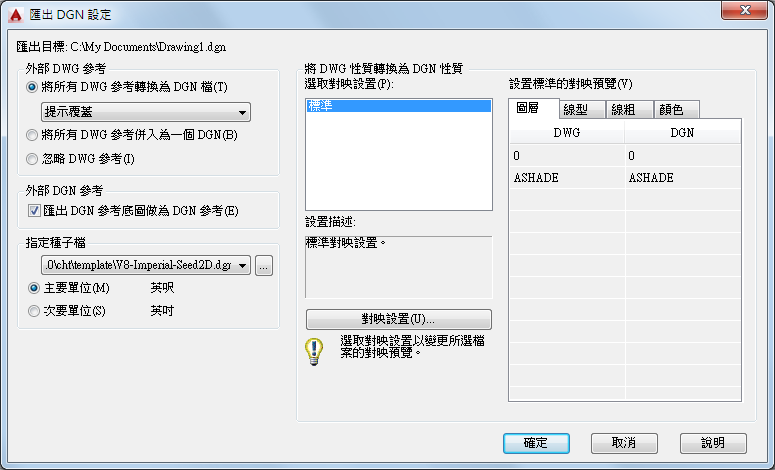Expand the V8-Imperial-Seed2D seed file dropdown

pos(146,265)
